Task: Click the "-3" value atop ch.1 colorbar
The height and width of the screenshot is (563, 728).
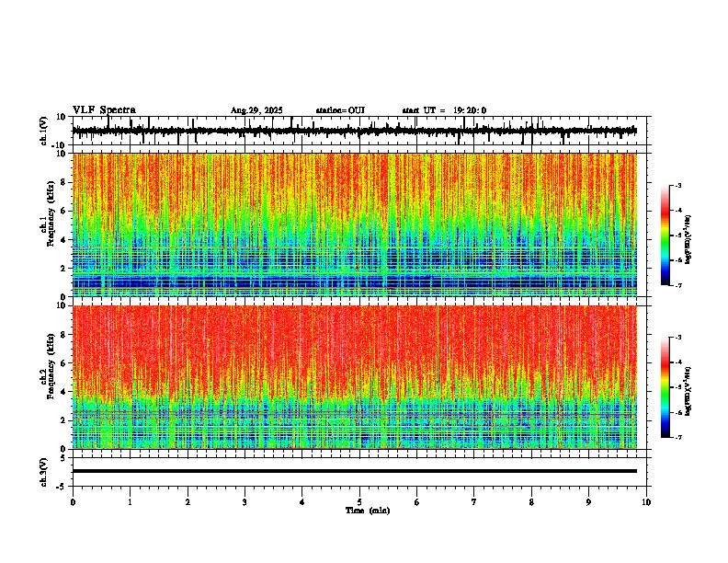Action: point(677,185)
